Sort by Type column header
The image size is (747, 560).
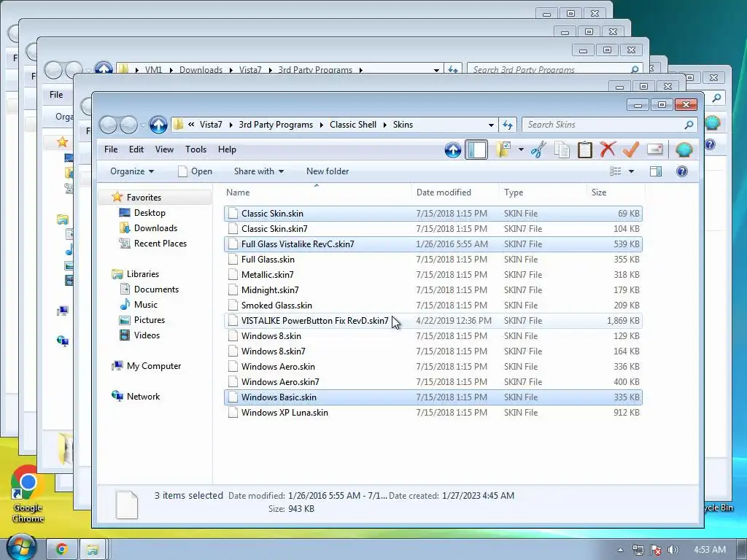pyautogui.click(x=543, y=192)
